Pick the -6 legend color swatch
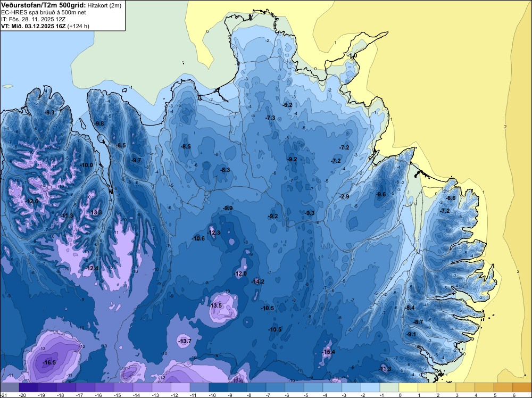532x398 pixels. (295, 387)
